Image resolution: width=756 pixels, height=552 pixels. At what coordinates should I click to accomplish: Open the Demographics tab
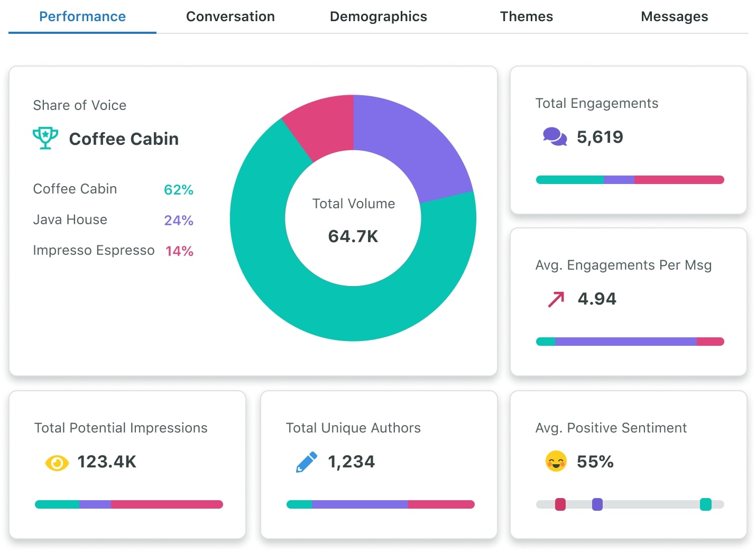click(378, 16)
